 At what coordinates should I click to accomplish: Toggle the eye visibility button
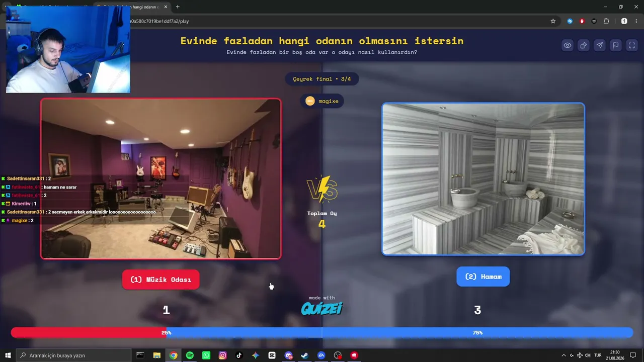[x=568, y=45]
